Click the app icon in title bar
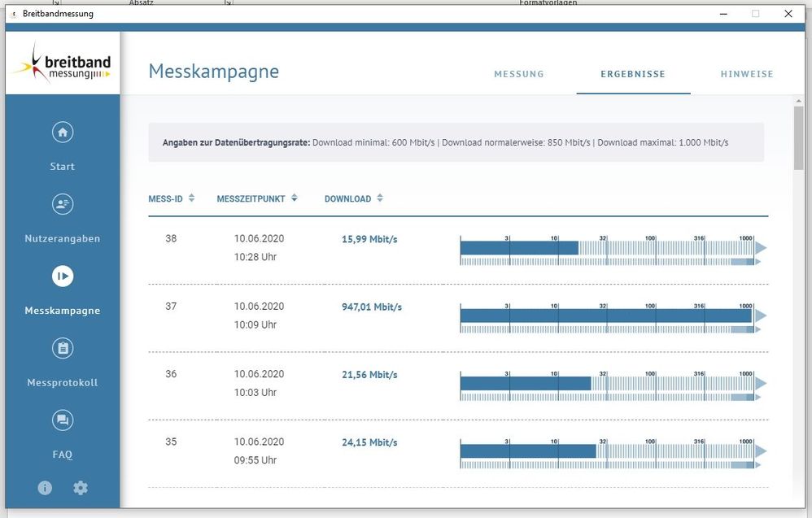 tap(14, 14)
